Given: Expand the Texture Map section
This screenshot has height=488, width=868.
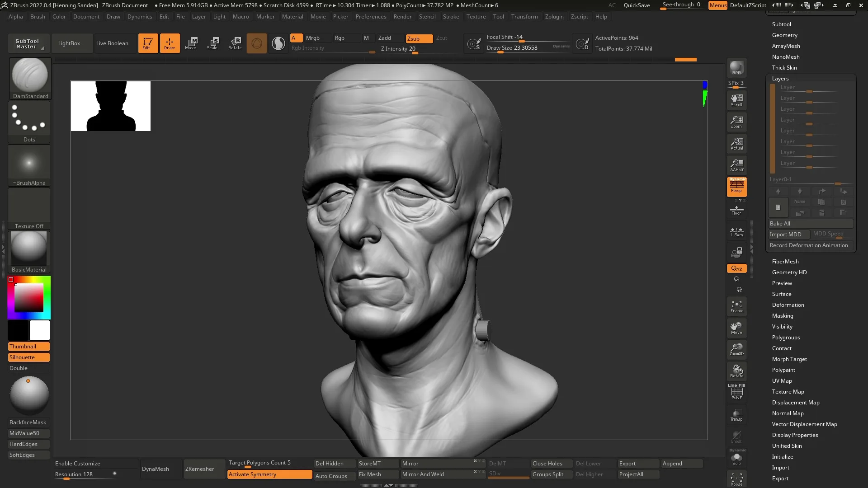Looking at the screenshot, I should point(788,391).
